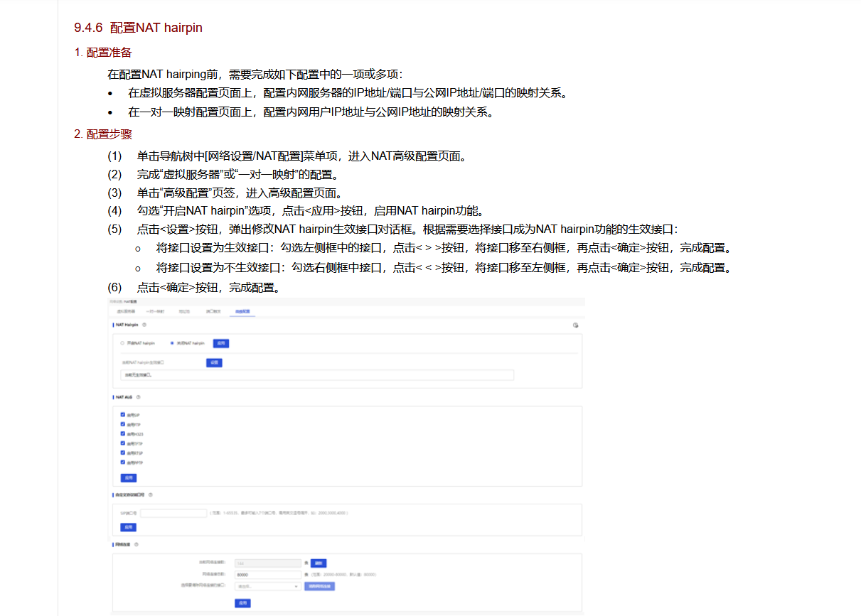The image size is (861, 616).
Task: Select the 关闭NAT hairpin radio button
Action: (172, 343)
